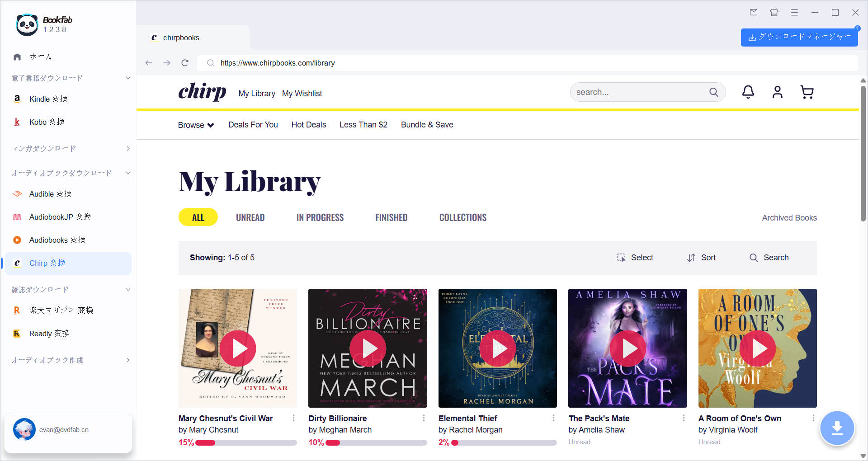Switch to the ALL tab
The width and height of the screenshot is (868, 461).
(198, 217)
